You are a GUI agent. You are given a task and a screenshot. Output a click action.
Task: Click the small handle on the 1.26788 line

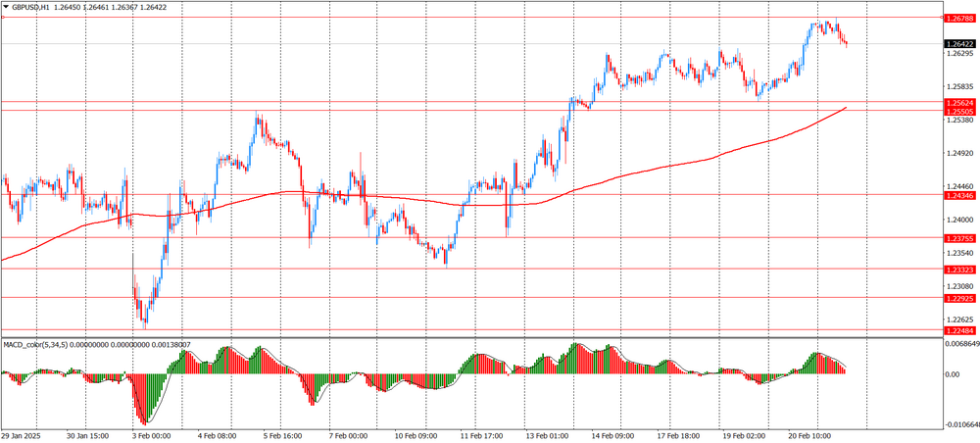point(3,19)
